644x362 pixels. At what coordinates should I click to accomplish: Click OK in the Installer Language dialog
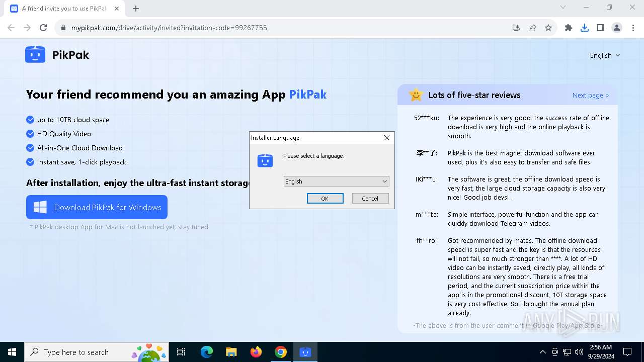[325, 199]
